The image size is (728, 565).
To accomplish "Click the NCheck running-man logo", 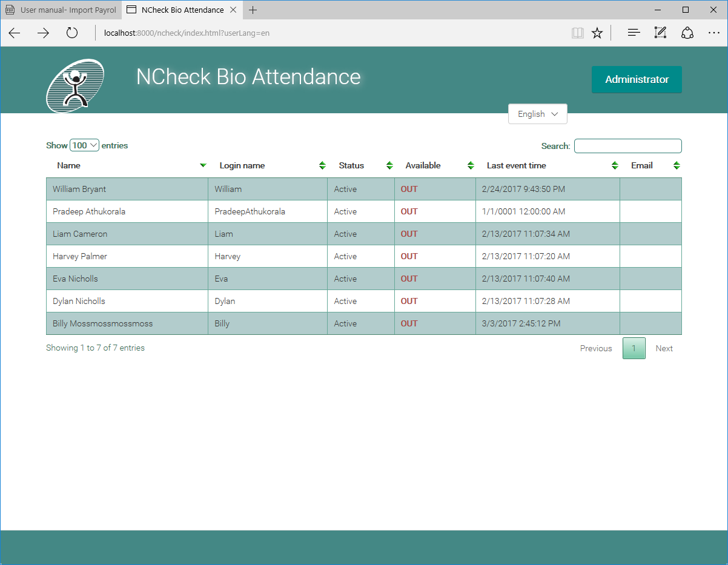I will click(75, 85).
